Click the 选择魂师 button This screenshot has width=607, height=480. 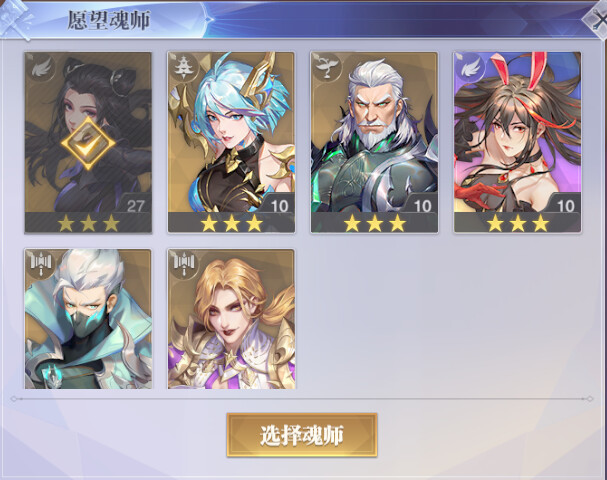click(302, 435)
